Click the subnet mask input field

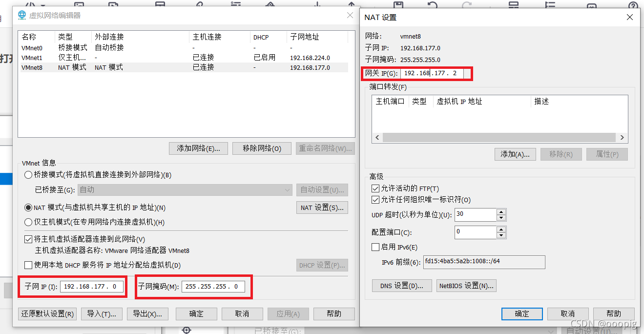pyautogui.click(x=213, y=287)
